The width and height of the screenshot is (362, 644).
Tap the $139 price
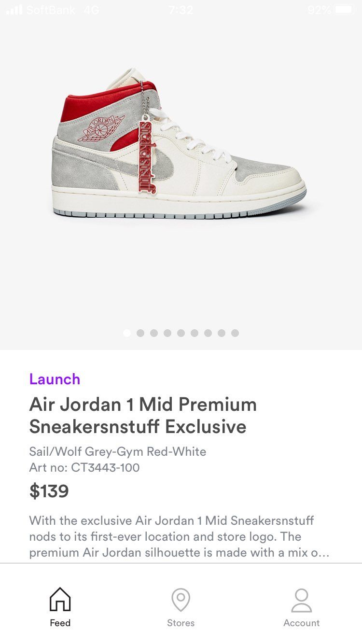pyautogui.click(x=49, y=491)
